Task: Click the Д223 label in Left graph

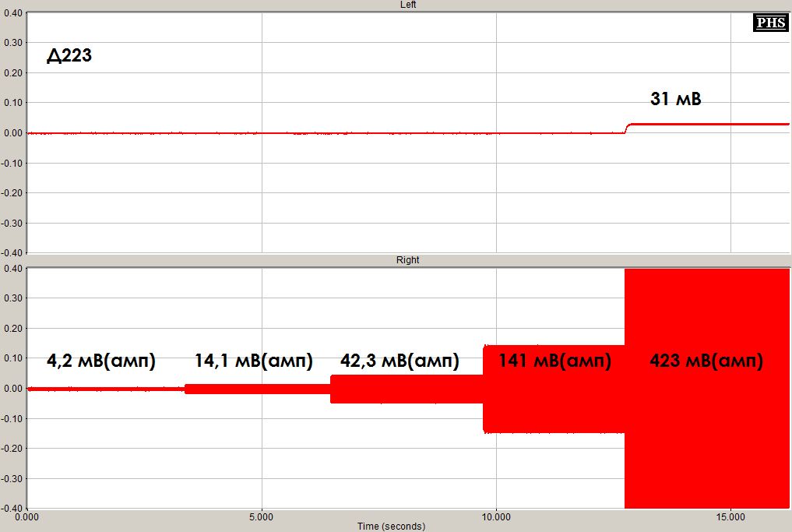Action: pos(69,56)
